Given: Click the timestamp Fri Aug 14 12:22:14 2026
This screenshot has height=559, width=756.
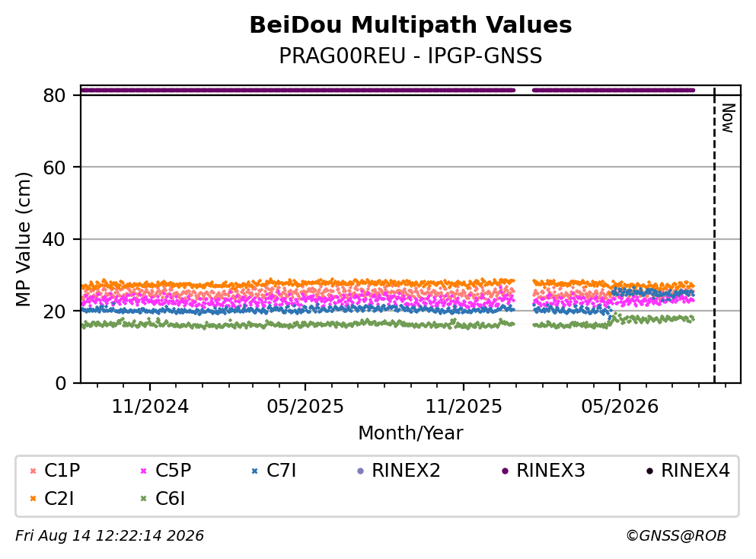Looking at the screenshot, I should coord(110,536).
